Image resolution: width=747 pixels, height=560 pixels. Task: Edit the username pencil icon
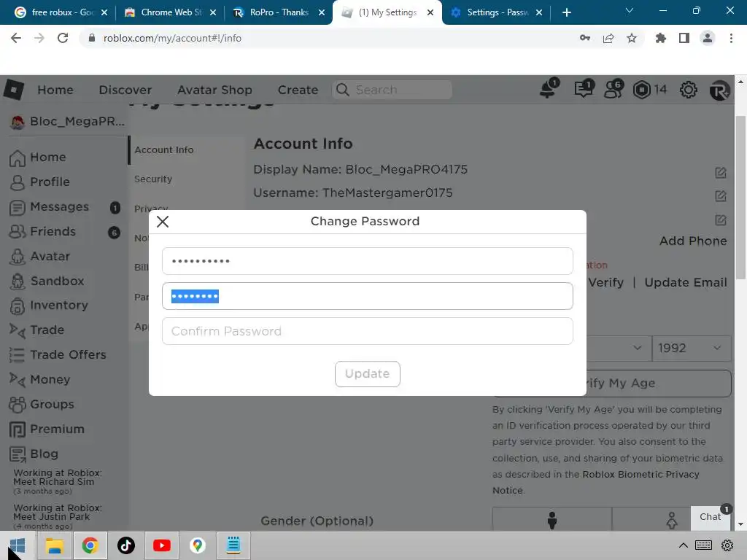[720, 195]
